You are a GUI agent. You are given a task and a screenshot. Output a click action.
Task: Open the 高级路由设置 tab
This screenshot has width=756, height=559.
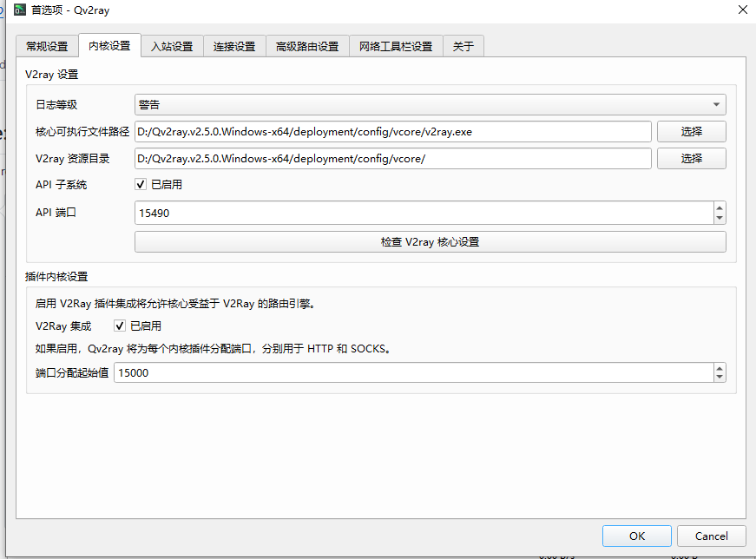click(305, 46)
